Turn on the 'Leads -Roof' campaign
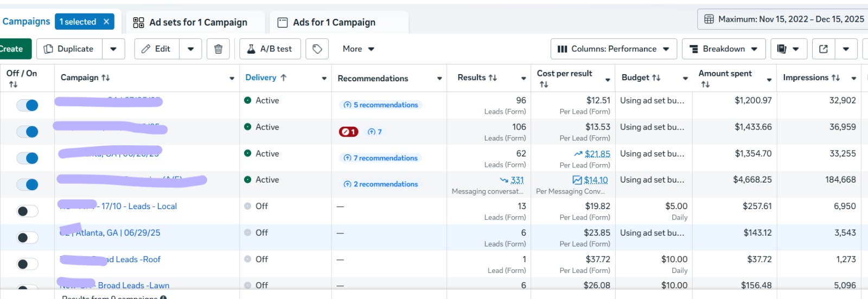This screenshot has width=868, height=299. coord(27,264)
